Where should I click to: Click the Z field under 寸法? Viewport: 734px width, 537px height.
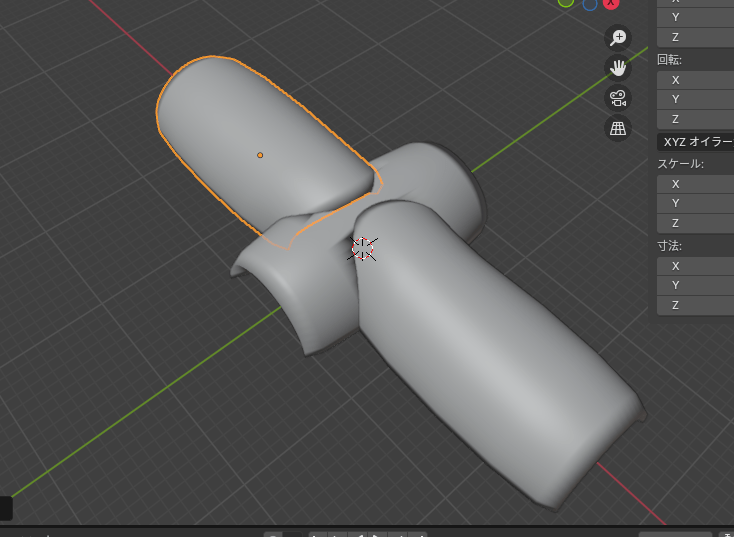(x=696, y=305)
